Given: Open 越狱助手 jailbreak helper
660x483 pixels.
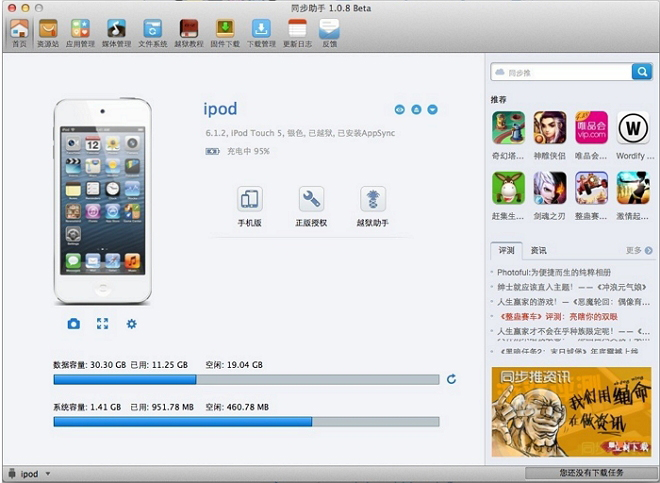Looking at the screenshot, I should coord(373,206).
